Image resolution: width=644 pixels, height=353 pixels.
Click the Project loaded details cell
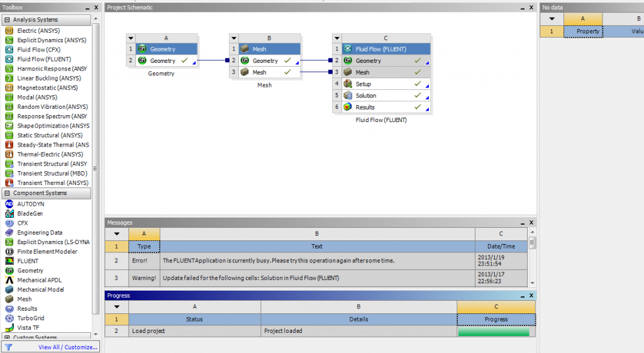pos(358,331)
